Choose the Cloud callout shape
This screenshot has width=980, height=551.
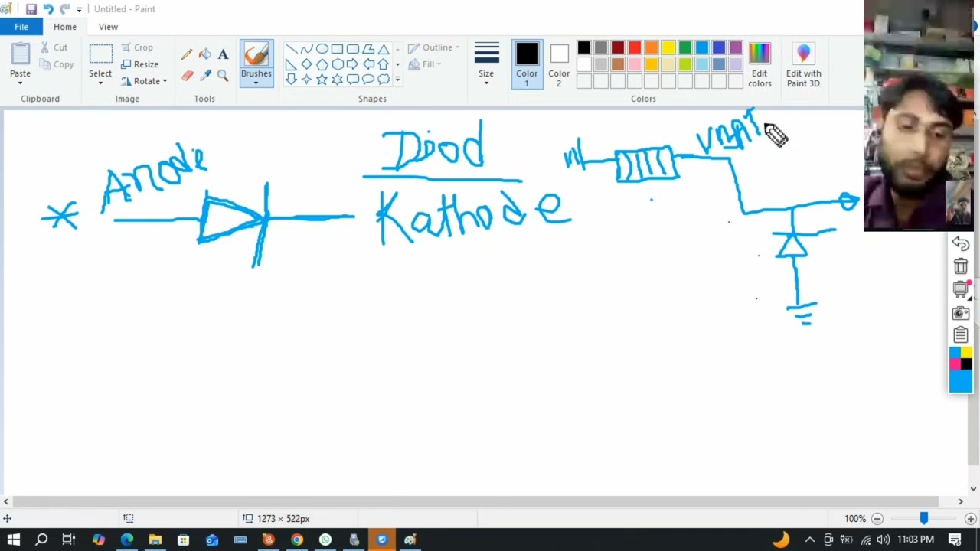[383, 80]
